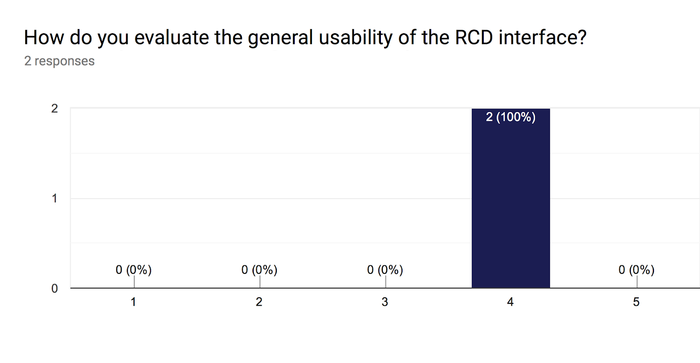Click the tick mark above rating 2
Screen dimensions: 700x363
[260, 282]
